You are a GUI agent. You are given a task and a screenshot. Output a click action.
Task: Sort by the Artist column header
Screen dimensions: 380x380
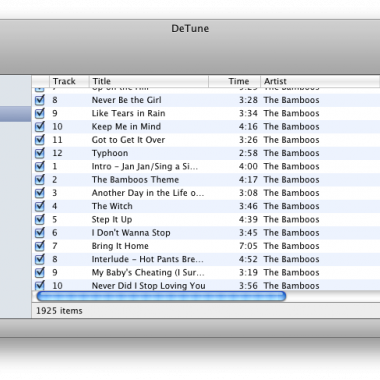320,81
